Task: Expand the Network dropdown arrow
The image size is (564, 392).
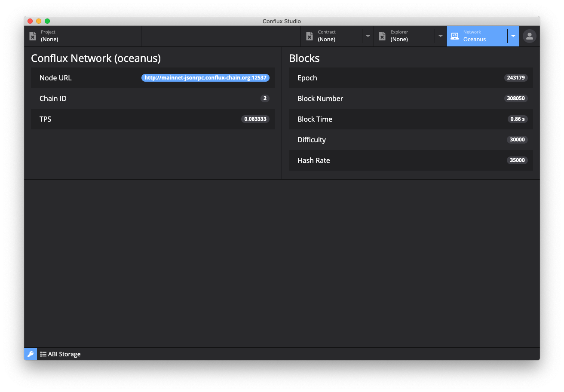Action: click(x=513, y=36)
